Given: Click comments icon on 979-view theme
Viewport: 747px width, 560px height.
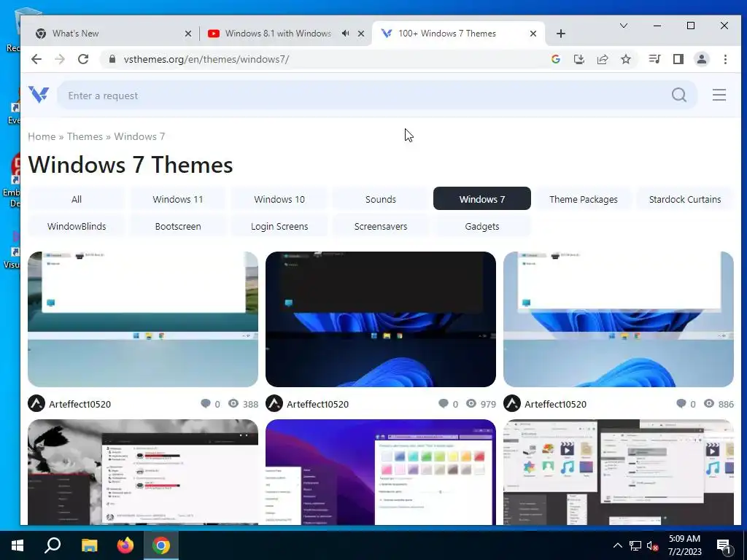Looking at the screenshot, I should pyautogui.click(x=443, y=404).
